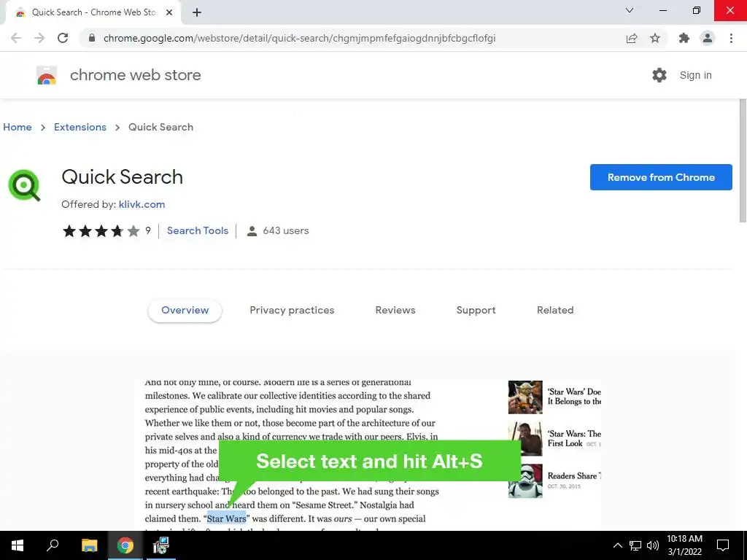Open a new tab with plus button
Viewport: 747px width, 560px height.
197,12
